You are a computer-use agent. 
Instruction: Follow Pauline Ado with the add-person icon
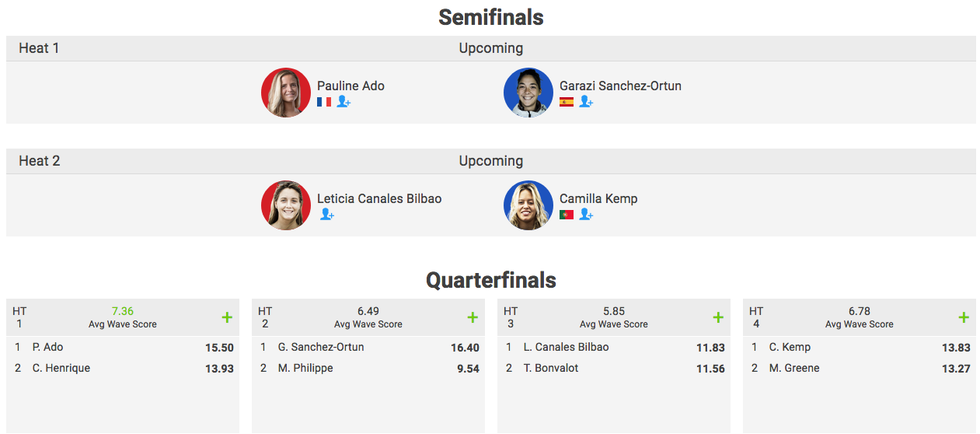344,102
